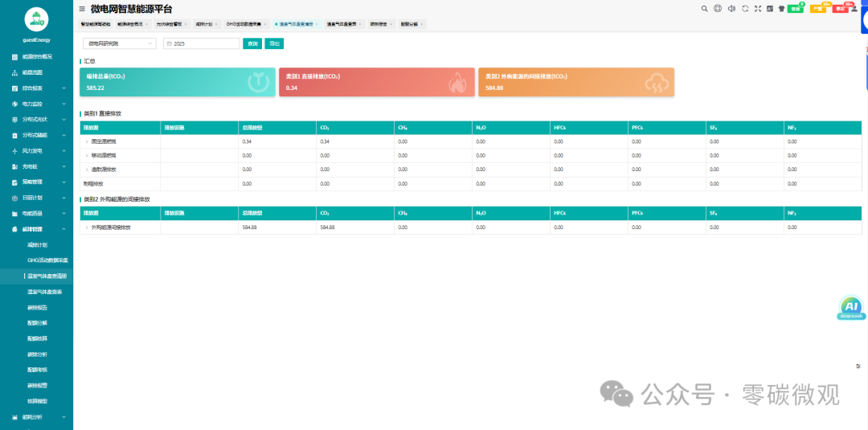Image resolution: width=868 pixels, height=430 pixels.
Task: Open the 微电网研究院 organization dropdown
Action: [x=120, y=43]
